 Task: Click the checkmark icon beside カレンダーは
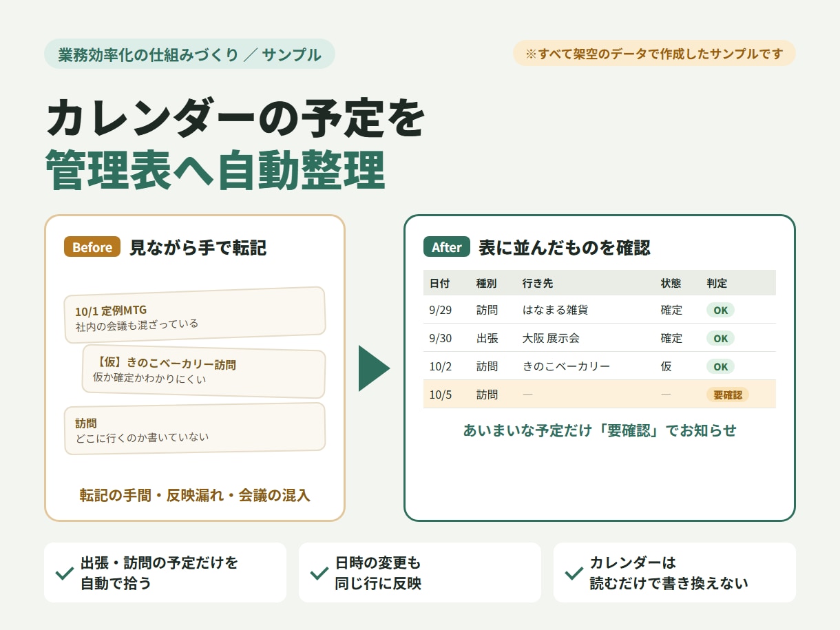coord(574,573)
